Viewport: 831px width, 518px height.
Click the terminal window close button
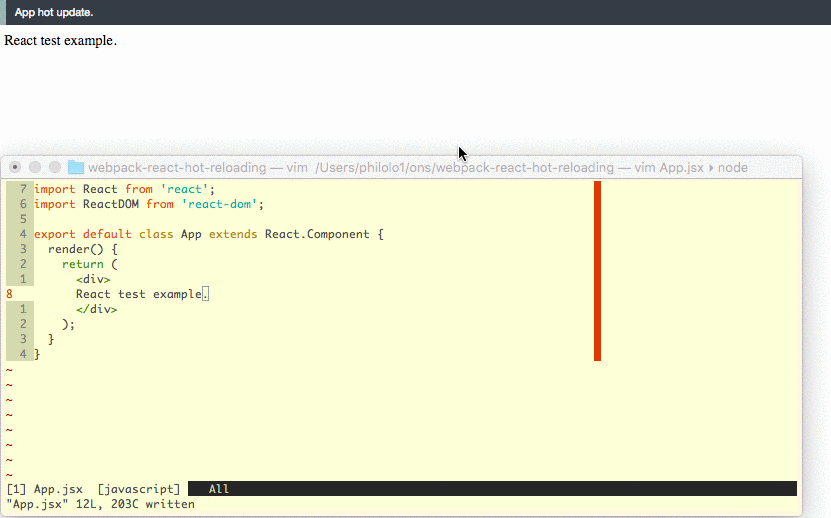[x=15, y=168]
